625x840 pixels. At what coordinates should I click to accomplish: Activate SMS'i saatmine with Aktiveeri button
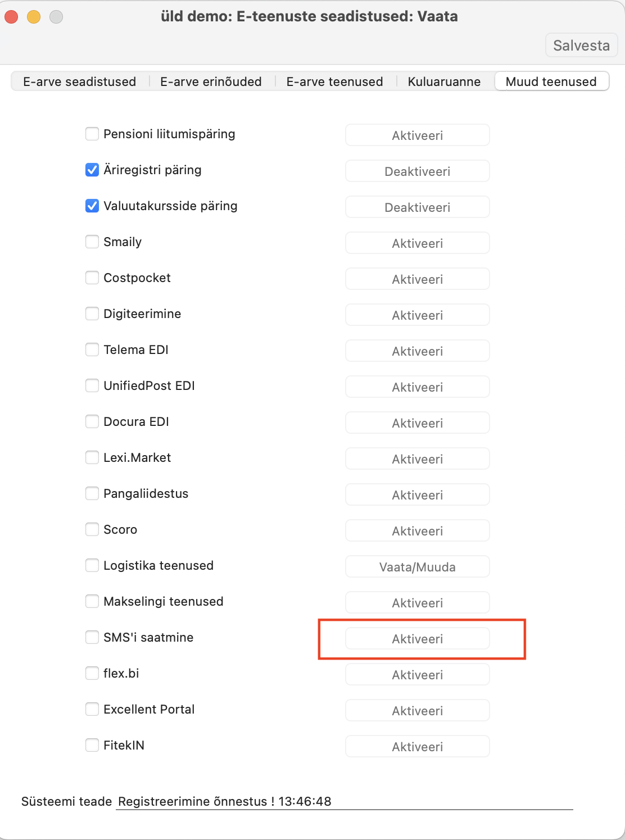(417, 639)
